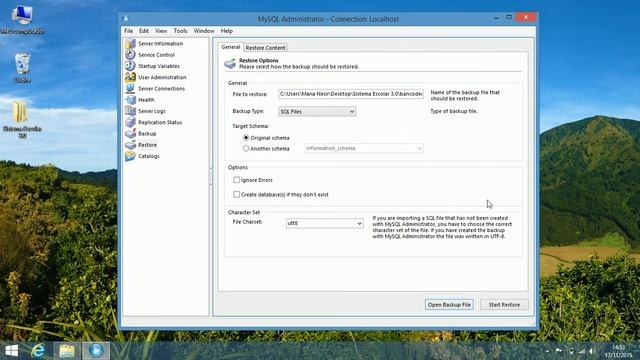The width and height of the screenshot is (640, 360).
Task: Select the Replication Status label
Action: 160,122
